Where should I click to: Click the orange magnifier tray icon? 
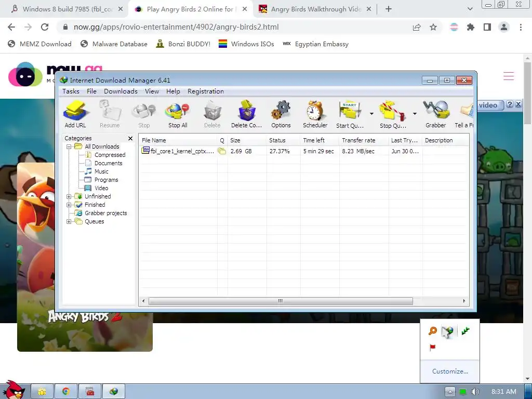tap(433, 331)
